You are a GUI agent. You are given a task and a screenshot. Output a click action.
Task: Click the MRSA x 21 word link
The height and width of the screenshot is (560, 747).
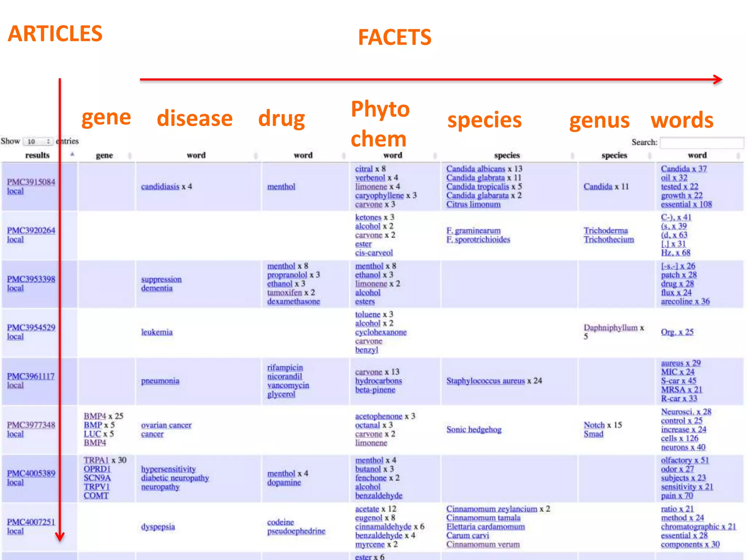(x=681, y=390)
